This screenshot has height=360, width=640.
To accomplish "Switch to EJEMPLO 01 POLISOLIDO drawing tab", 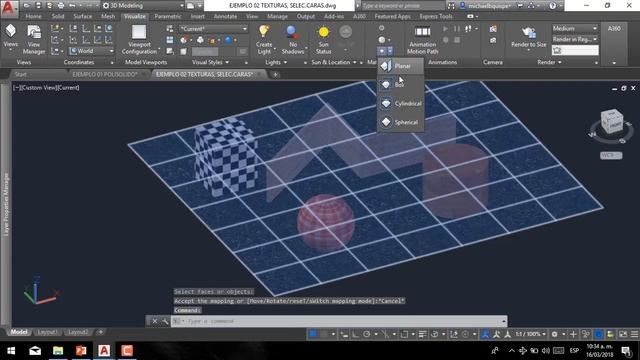I will tap(105, 74).
